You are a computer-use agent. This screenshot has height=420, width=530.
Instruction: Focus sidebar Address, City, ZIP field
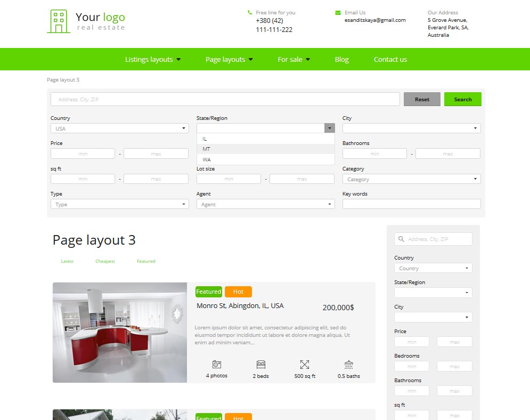point(434,239)
